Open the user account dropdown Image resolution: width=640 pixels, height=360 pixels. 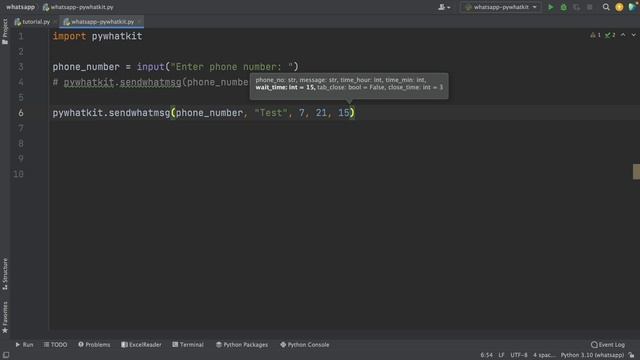[x=444, y=7]
